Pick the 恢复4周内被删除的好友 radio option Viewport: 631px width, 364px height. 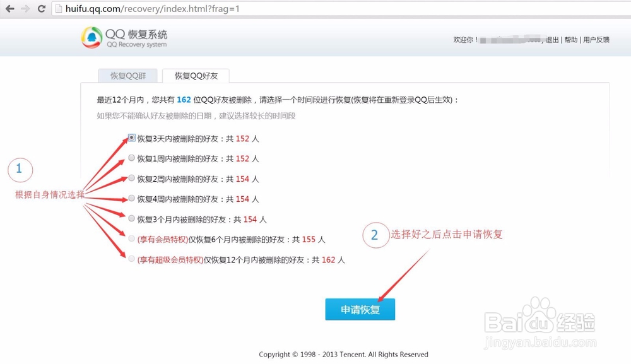[132, 198]
